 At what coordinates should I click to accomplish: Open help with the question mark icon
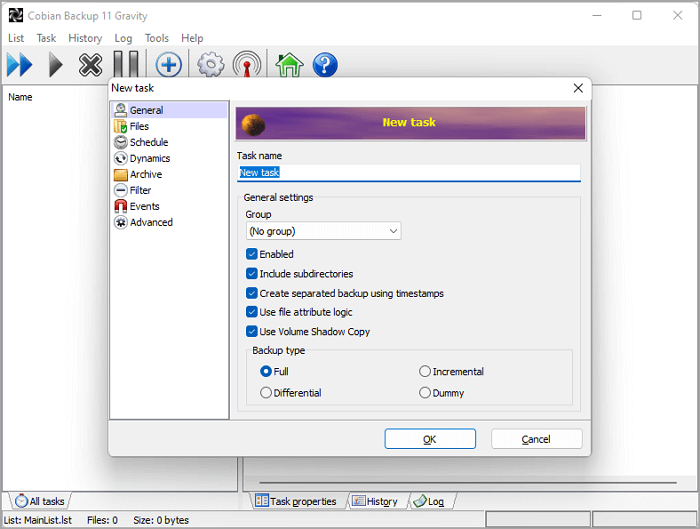click(325, 65)
